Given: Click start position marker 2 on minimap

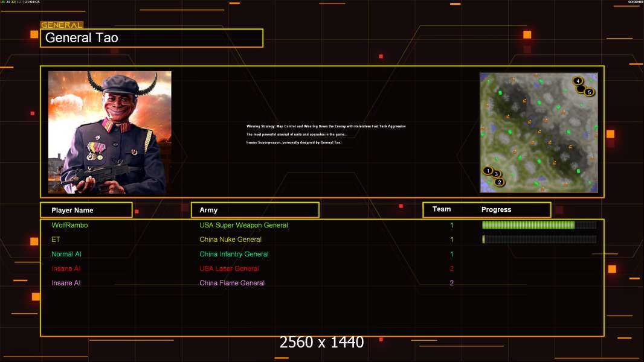Looking at the screenshot, I should click(x=500, y=182).
